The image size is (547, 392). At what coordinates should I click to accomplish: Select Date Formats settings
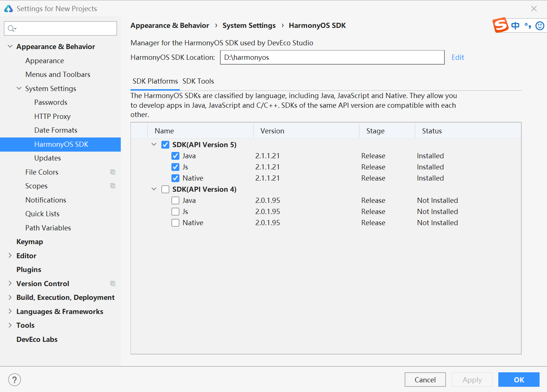tap(56, 130)
